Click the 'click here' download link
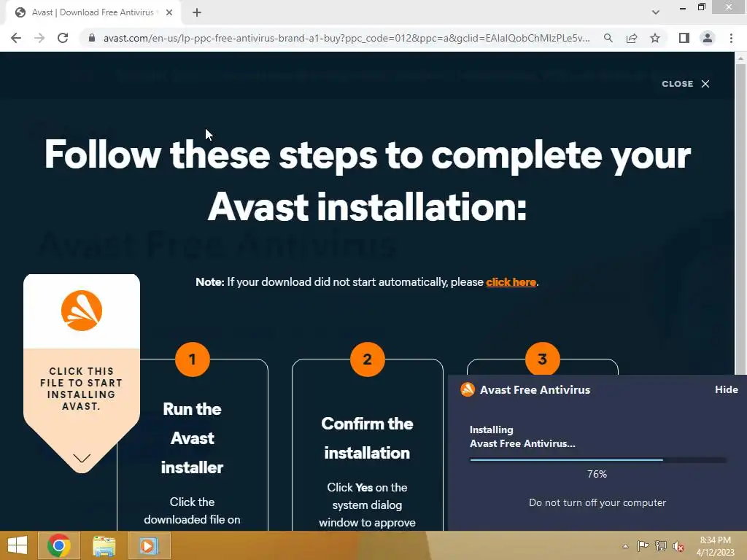The width and height of the screenshot is (747, 560). pyautogui.click(x=511, y=282)
